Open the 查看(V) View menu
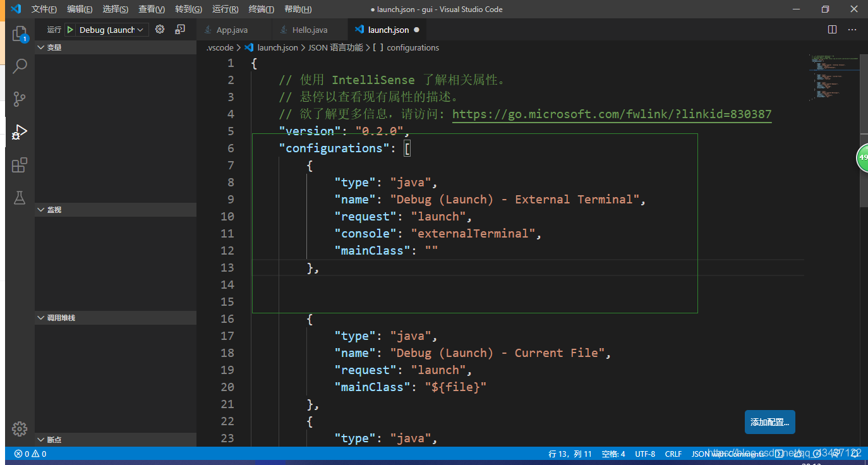The width and height of the screenshot is (868, 465). 152,9
